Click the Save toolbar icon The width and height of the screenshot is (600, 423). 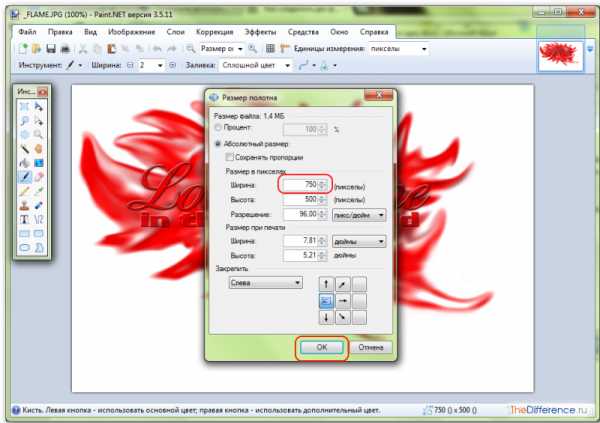[51, 49]
